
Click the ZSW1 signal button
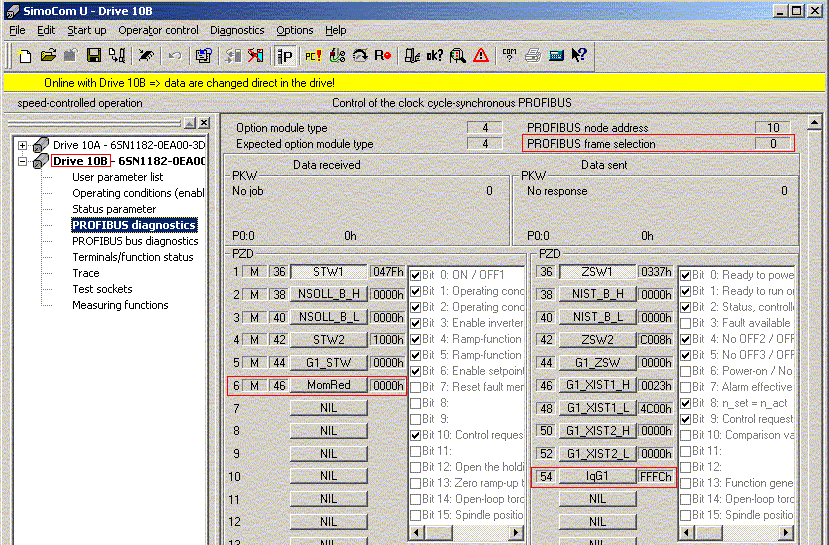coord(597,272)
